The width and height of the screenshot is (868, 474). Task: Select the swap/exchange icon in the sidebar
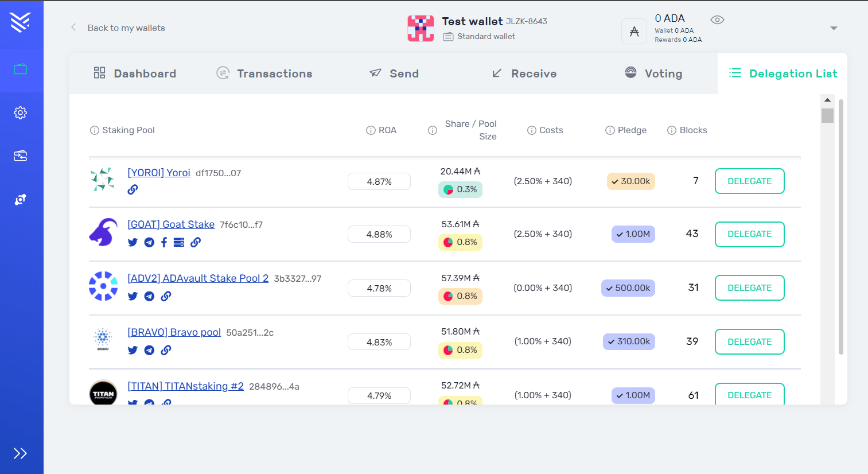[21, 156]
